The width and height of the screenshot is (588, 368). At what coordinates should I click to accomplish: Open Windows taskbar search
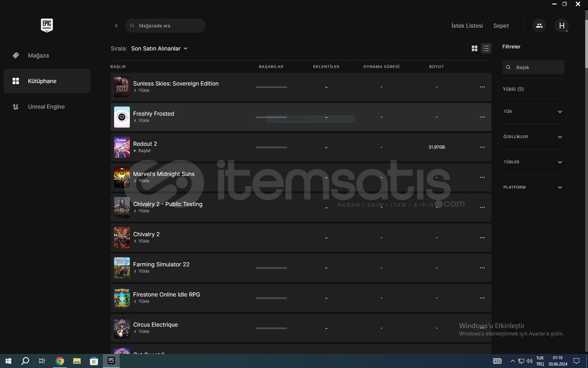25,361
